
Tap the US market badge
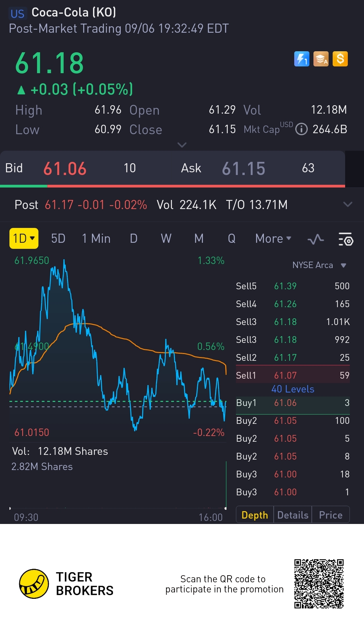[x=18, y=13]
